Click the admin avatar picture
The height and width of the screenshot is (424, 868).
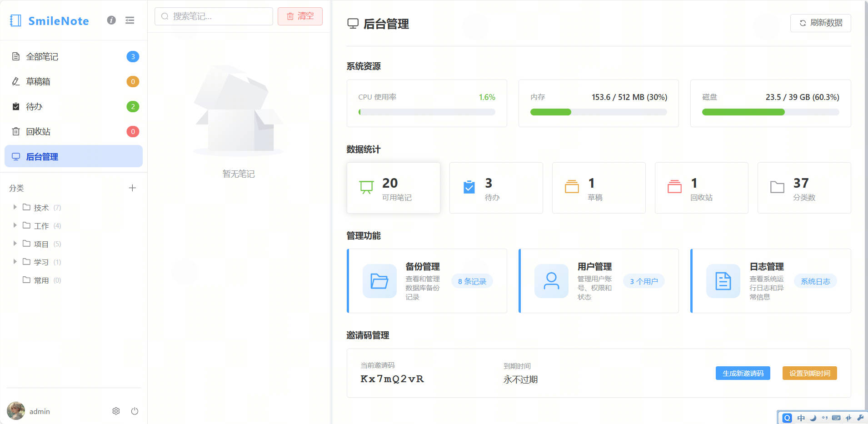point(16,411)
